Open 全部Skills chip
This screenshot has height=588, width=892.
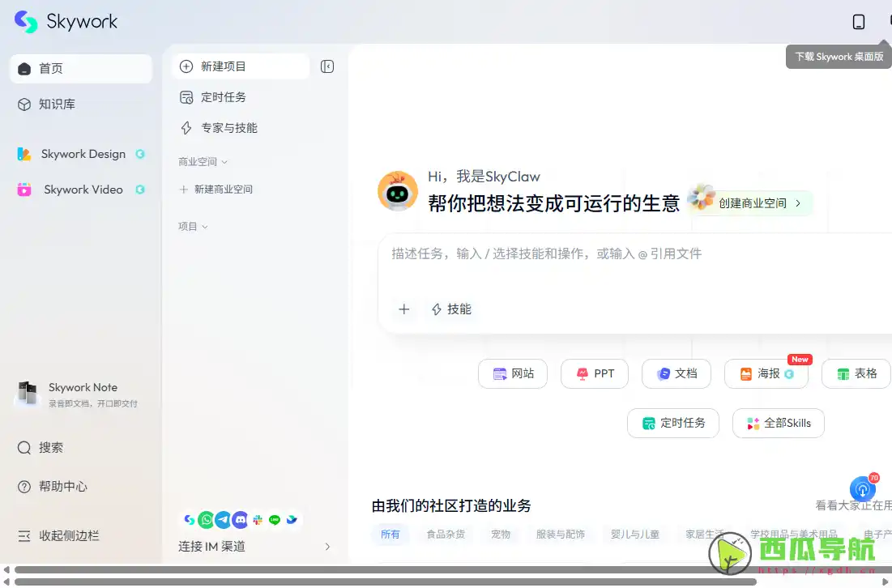point(779,423)
